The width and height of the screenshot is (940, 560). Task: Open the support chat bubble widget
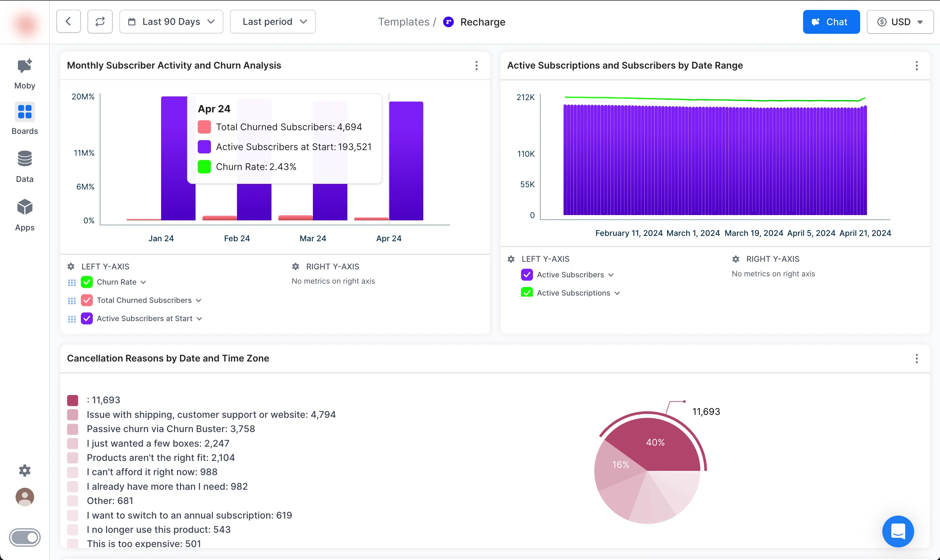898,531
